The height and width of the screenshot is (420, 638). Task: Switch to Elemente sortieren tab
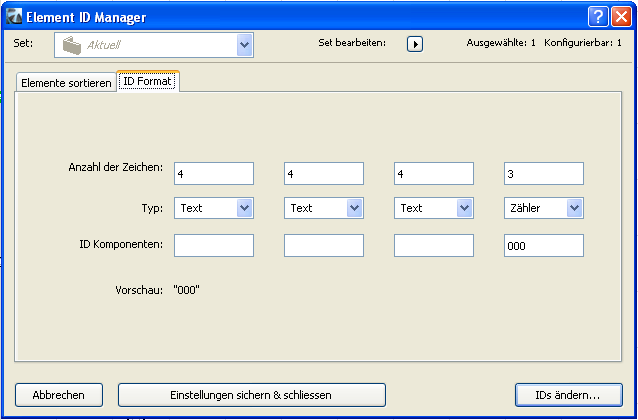coord(65,83)
